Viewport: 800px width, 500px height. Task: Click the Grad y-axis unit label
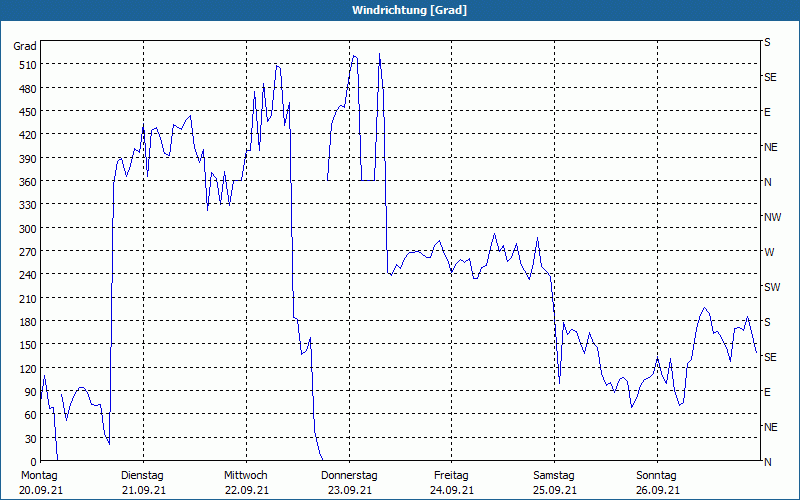pyautogui.click(x=25, y=46)
